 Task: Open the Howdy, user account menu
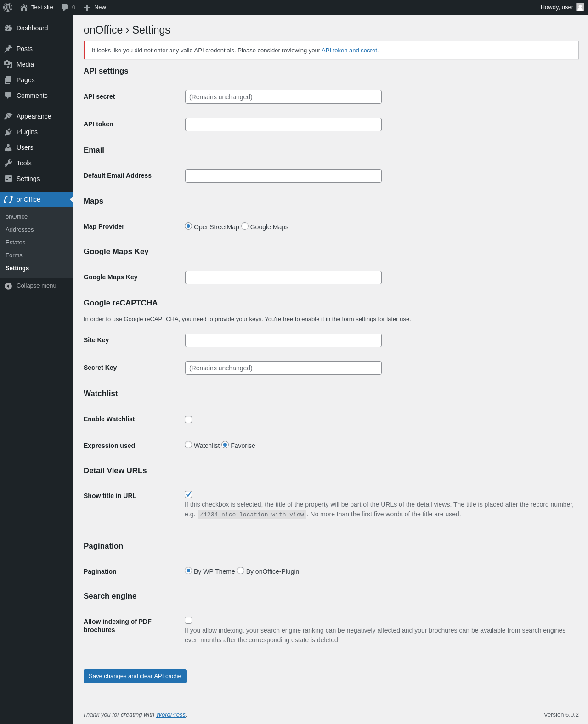tap(562, 7)
